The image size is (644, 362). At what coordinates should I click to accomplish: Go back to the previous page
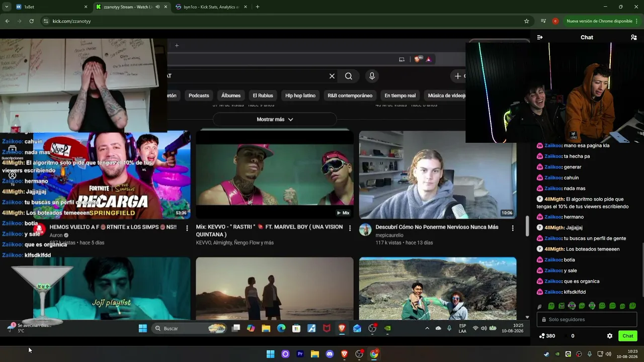tap(7, 21)
